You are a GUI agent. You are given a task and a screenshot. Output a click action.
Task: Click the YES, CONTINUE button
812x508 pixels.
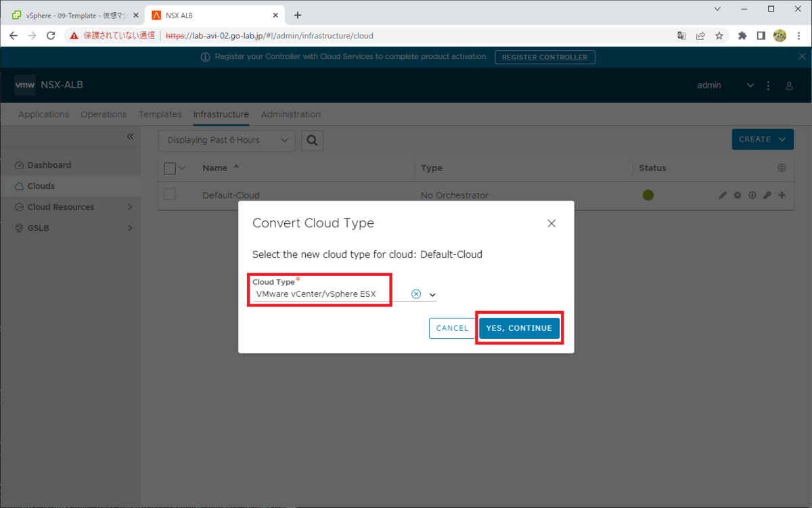click(x=519, y=328)
